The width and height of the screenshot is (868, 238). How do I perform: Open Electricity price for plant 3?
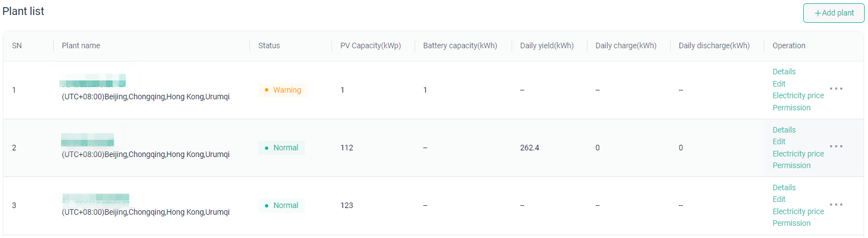point(798,211)
